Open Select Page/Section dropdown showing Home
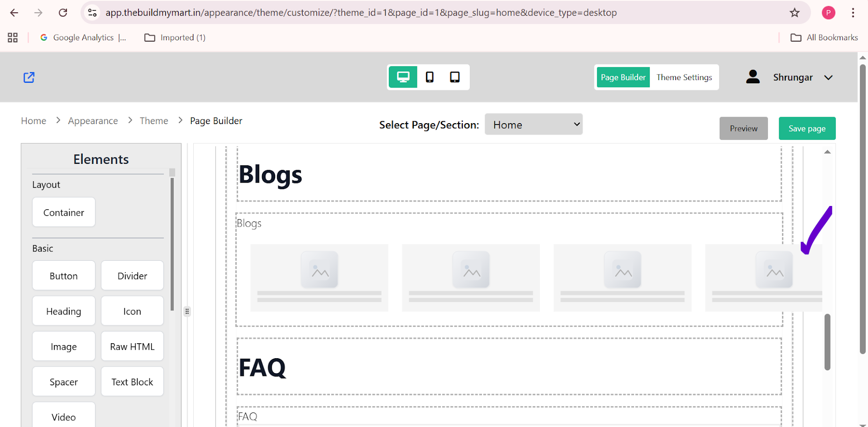 tap(533, 125)
